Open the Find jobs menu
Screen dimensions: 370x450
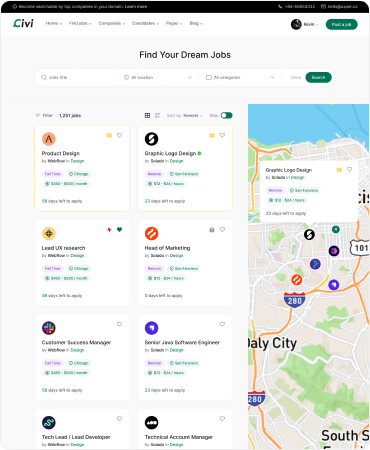pyautogui.click(x=80, y=23)
